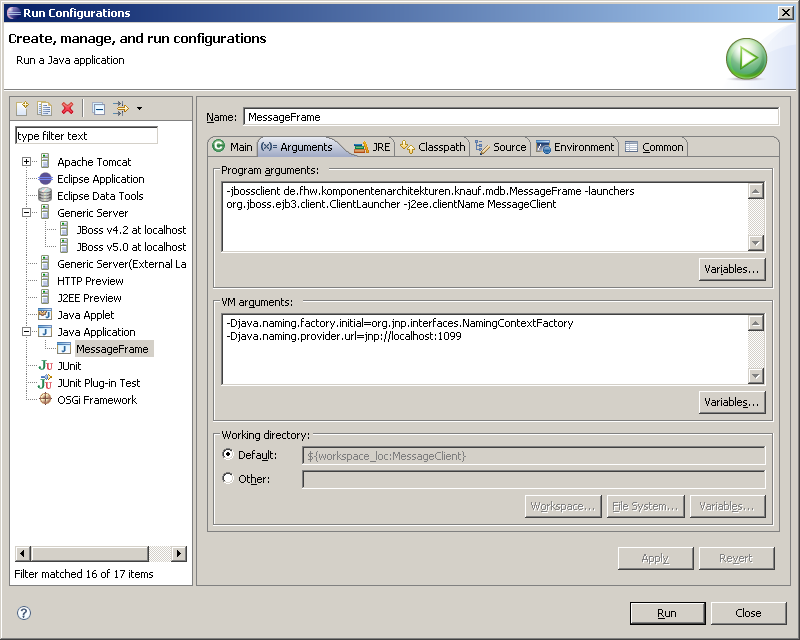800x640 pixels.
Task: Click the JUnit Plug-in Test icon
Action: tap(45, 382)
